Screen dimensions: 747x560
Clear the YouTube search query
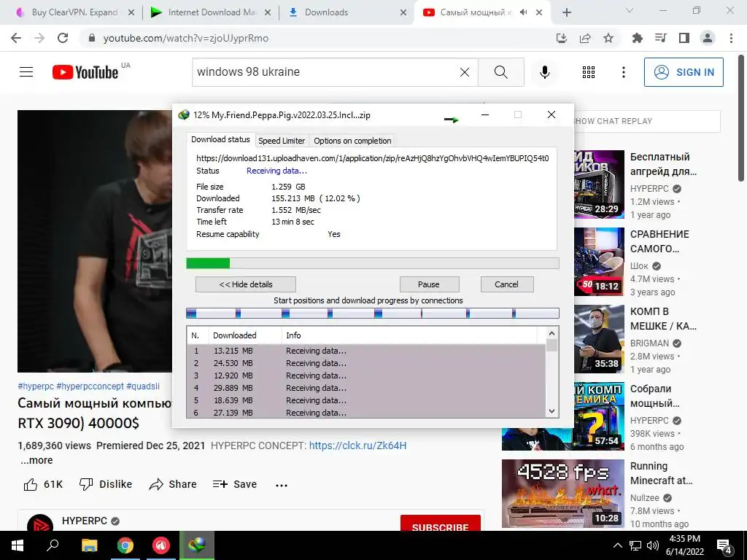465,72
